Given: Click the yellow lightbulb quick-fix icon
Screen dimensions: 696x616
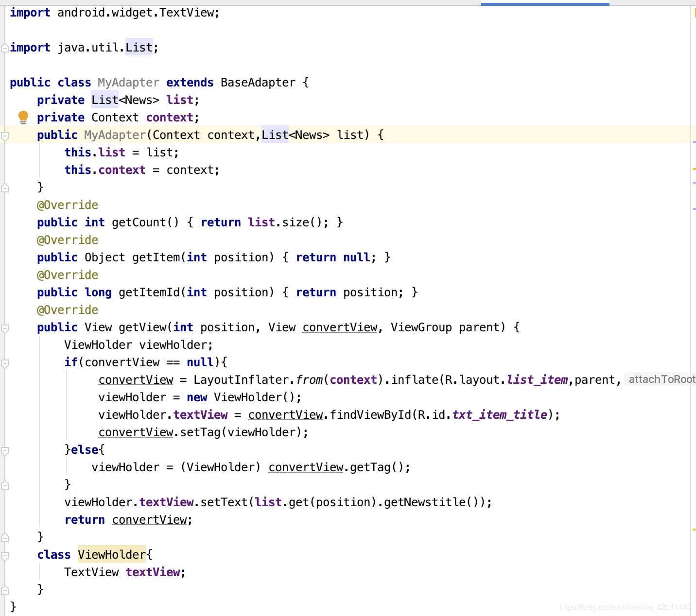Looking at the screenshot, I should tap(23, 117).
